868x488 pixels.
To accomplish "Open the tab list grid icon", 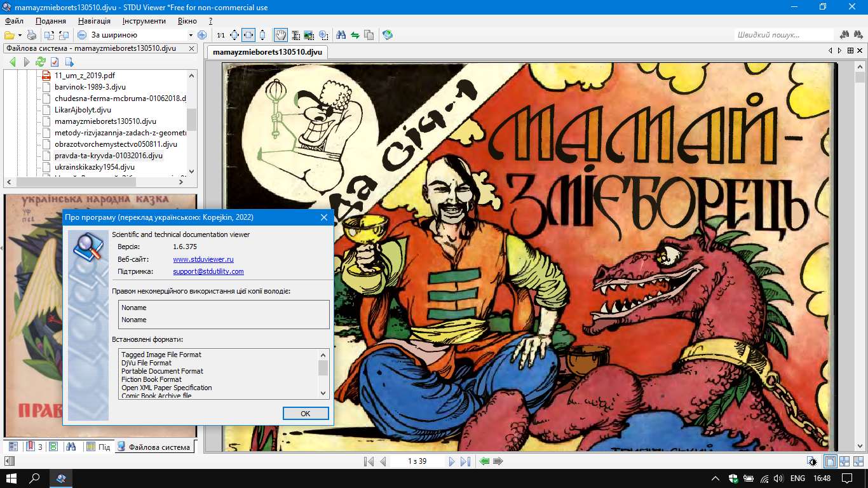I will pyautogui.click(x=851, y=50).
